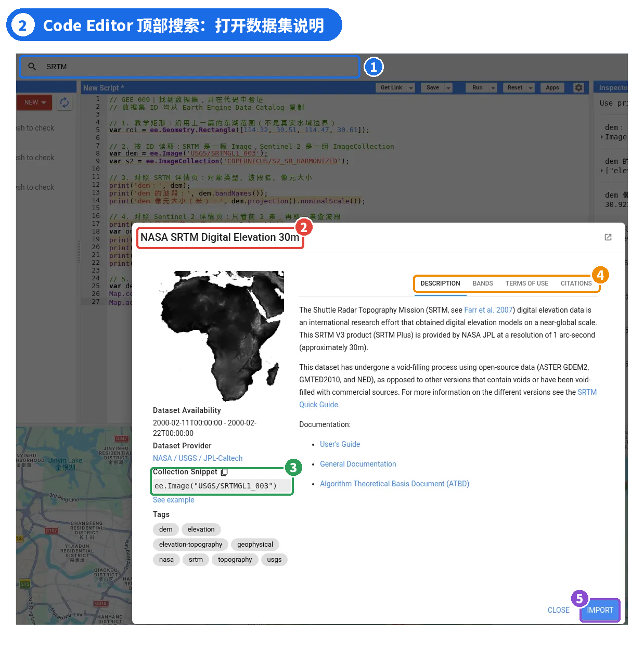This screenshot has width=644, height=646.
Task: Click the See example link
Action: (173, 500)
